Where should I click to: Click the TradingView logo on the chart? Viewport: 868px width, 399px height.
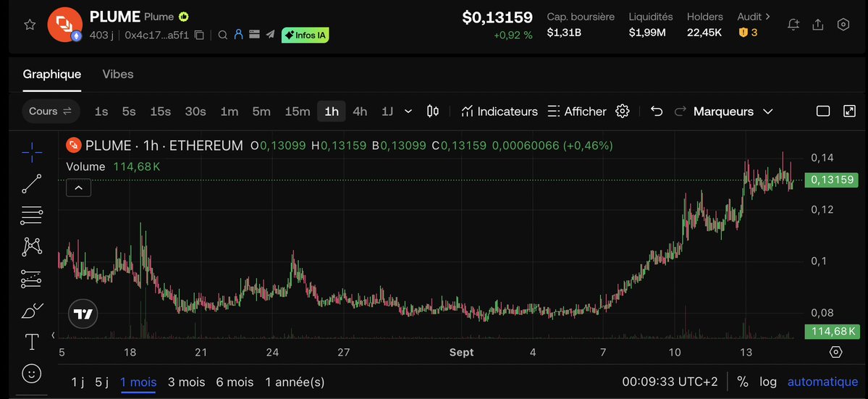pos(83,314)
